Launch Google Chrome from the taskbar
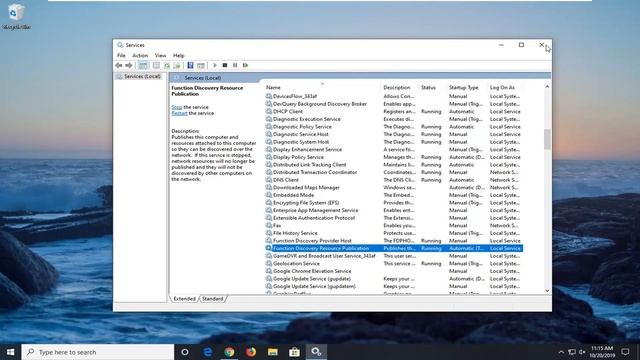The height and width of the screenshot is (360, 640). [229, 352]
